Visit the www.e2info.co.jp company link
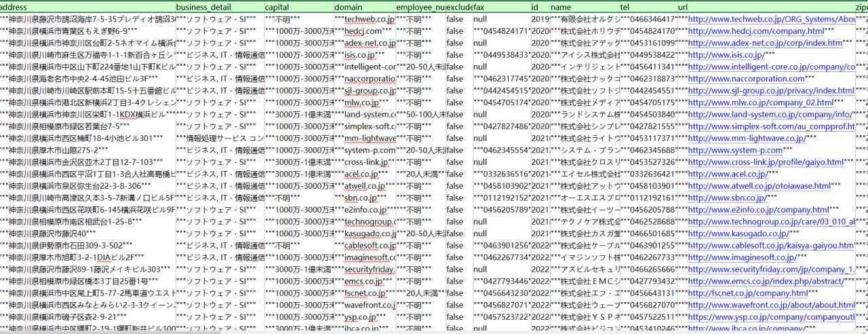 [759, 210]
